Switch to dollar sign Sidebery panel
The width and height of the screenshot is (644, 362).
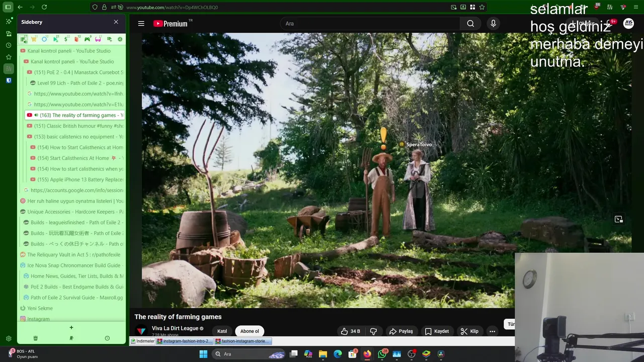(x=66, y=39)
